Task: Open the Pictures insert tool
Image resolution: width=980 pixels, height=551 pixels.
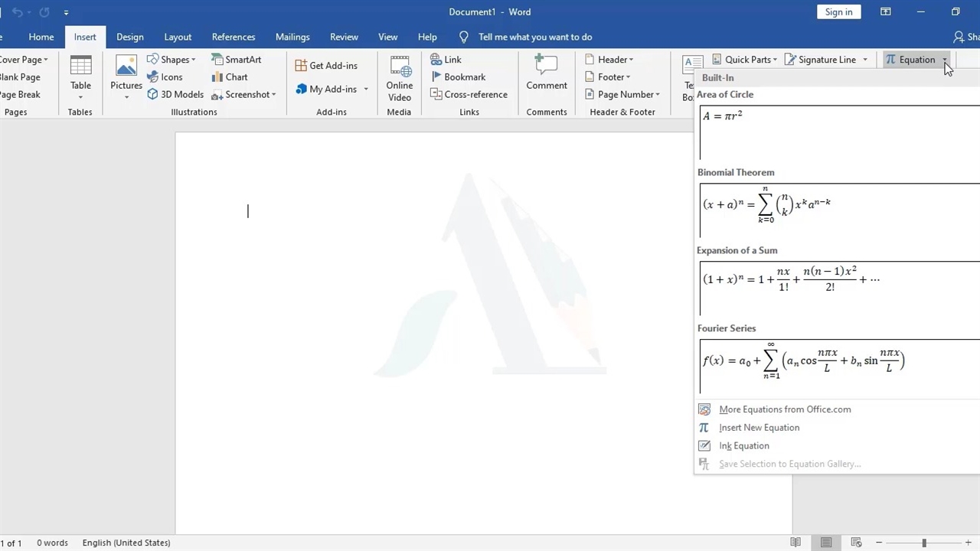Action: (x=126, y=75)
